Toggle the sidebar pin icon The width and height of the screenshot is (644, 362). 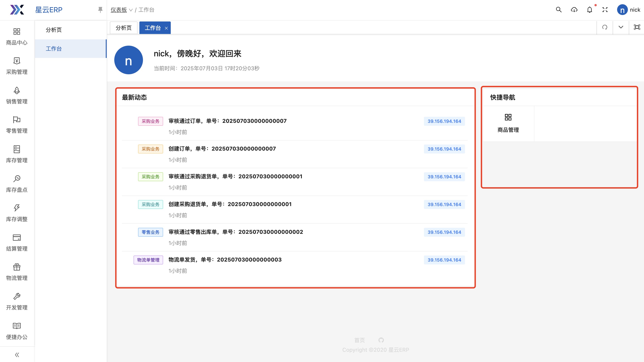coord(100,10)
